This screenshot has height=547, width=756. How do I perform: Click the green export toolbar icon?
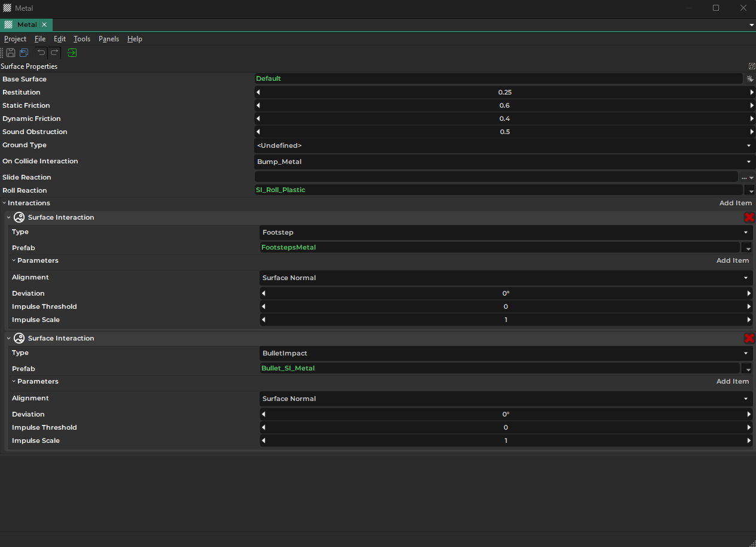tap(72, 53)
